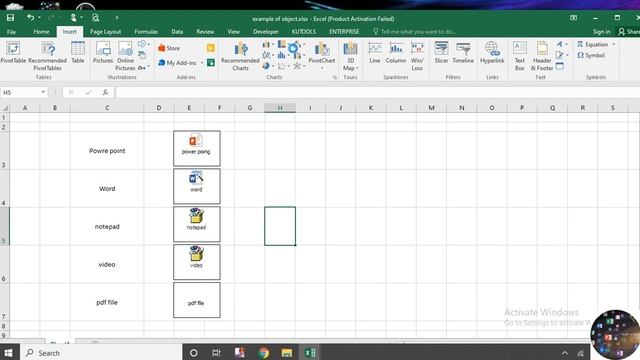Launch 3D Map tour

(350, 56)
